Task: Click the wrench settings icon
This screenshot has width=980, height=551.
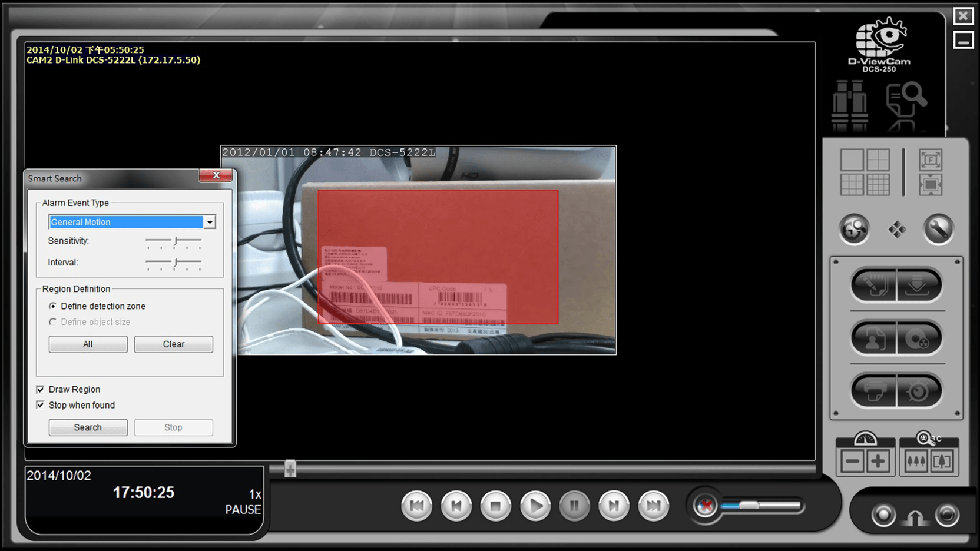Action: point(938,229)
